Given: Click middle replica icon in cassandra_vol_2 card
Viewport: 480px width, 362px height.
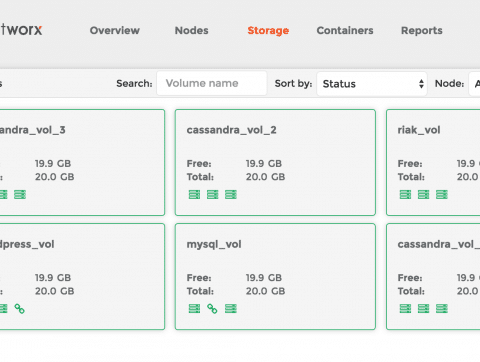Looking at the screenshot, I should (213, 194).
